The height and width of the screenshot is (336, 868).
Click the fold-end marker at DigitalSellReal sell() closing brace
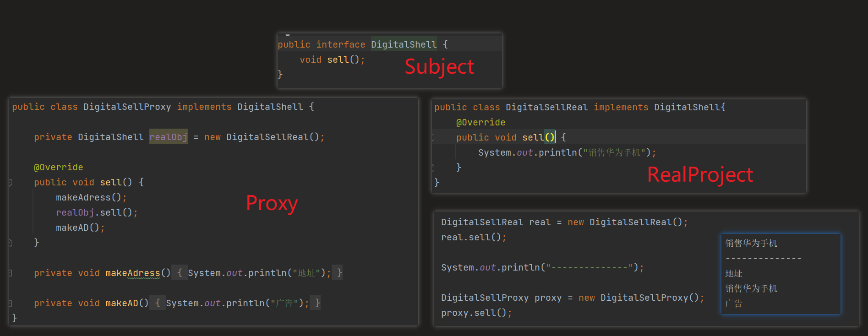[432, 168]
